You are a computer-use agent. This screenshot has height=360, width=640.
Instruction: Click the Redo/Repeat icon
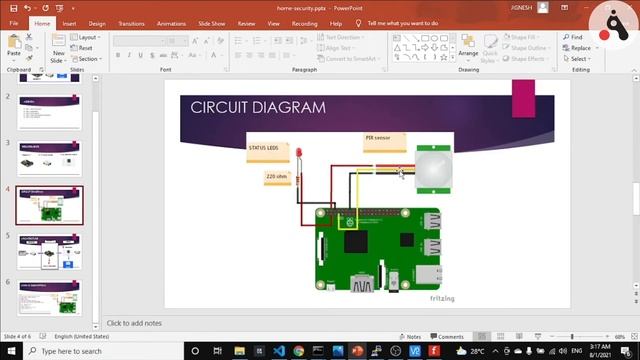pos(45,8)
